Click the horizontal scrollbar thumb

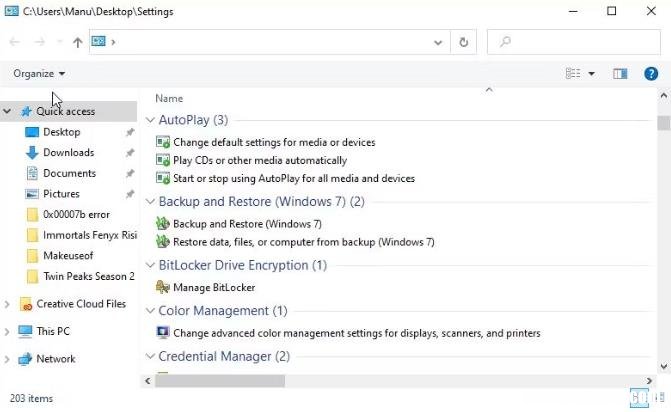[220, 381]
